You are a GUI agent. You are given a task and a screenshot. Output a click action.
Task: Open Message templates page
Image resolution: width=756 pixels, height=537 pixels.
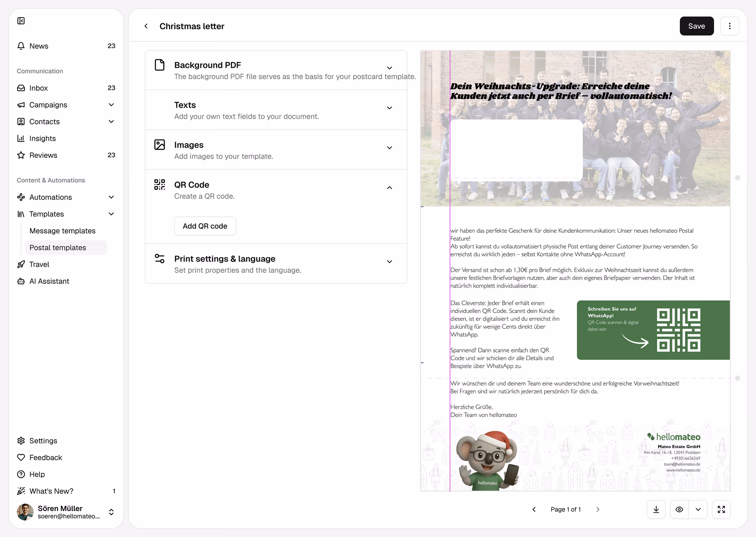(62, 231)
